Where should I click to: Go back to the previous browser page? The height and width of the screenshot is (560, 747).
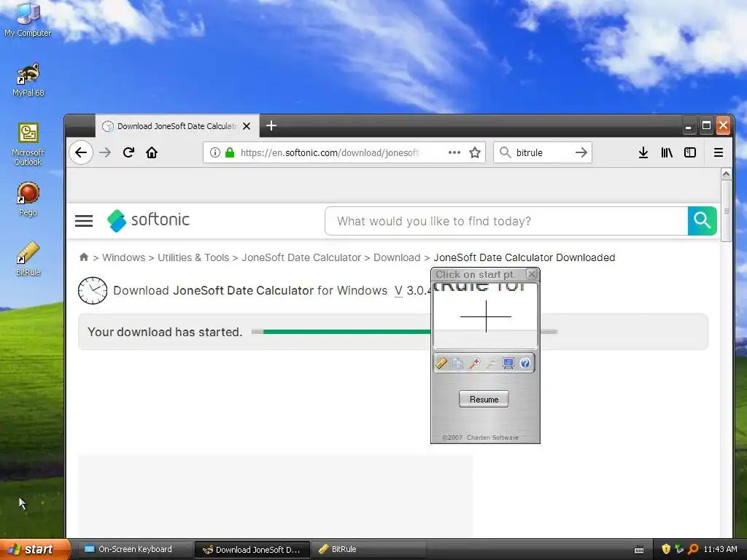pyautogui.click(x=81, y=152)
